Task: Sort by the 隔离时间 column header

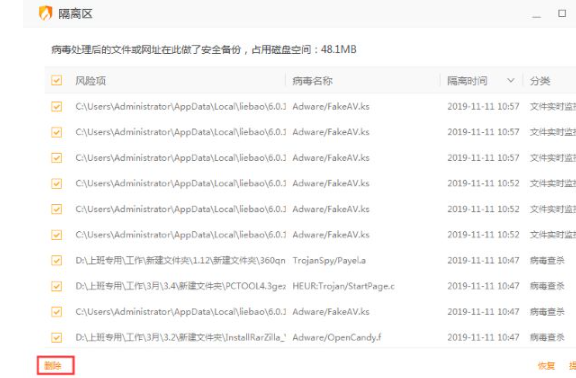Action: [x=467, y=81]
